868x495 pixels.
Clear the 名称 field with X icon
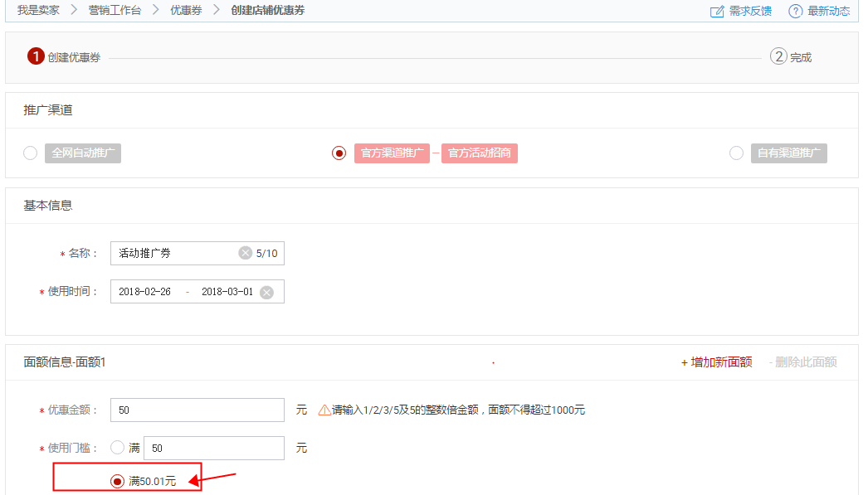coord(245,253)
